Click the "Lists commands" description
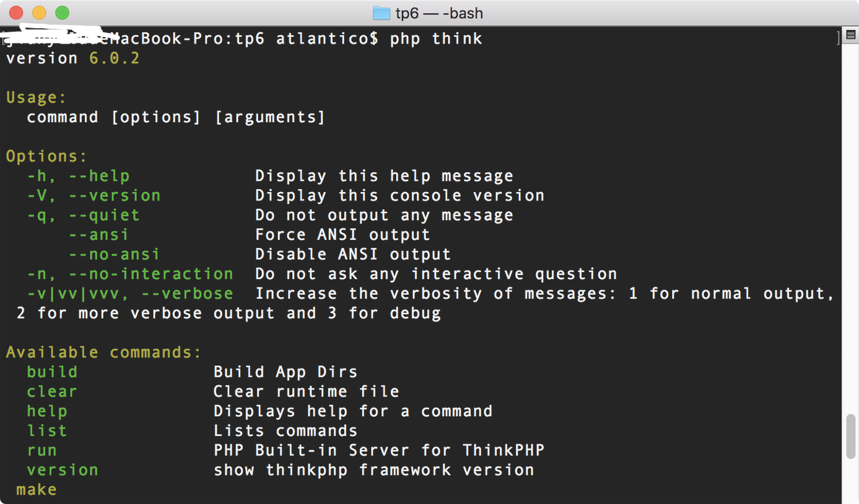The height and width of the screenshot is (504, 859). tap(286, 431)
